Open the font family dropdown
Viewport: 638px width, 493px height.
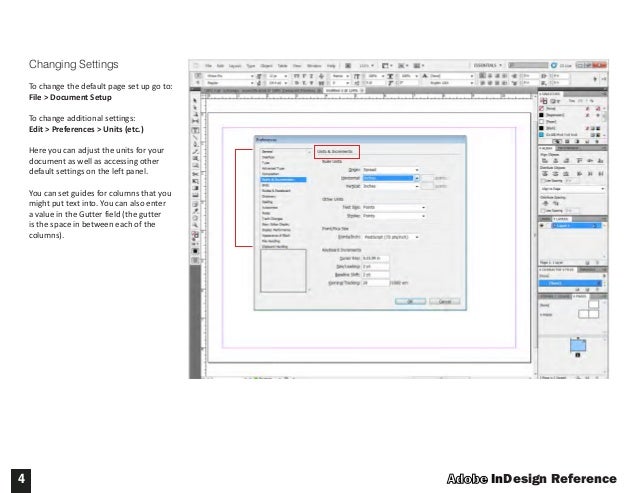point(229,76)
